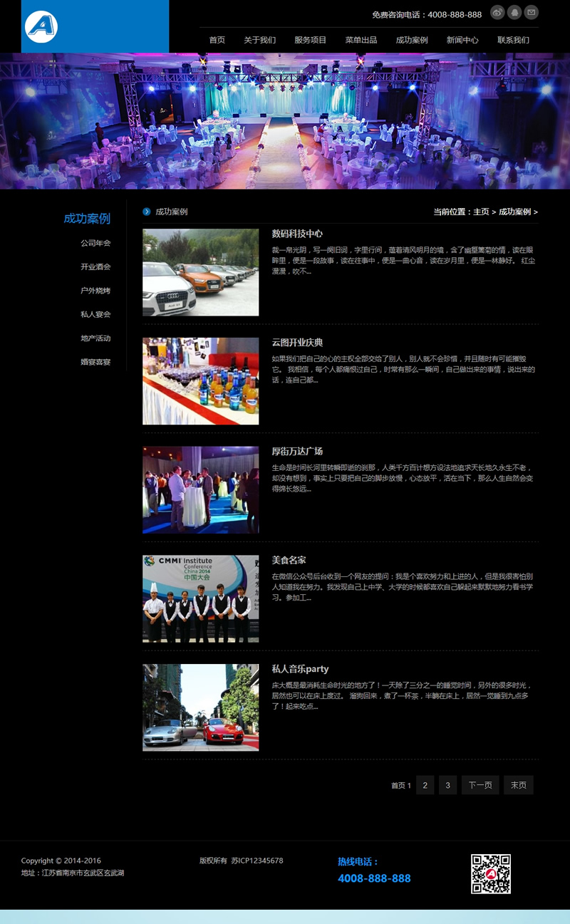Viewport: 570px width, 924px height.
Task: Click the blue arrow bullet beside 成功案例 heading
Action: coord(147,212)
